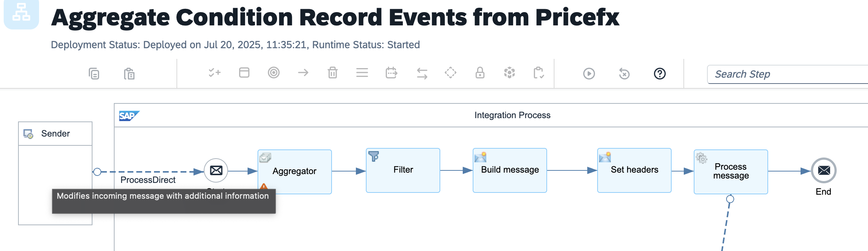Click the circular reset arrow icon
The height and width of the screenshot is (251, 868).
click(624, 74)
